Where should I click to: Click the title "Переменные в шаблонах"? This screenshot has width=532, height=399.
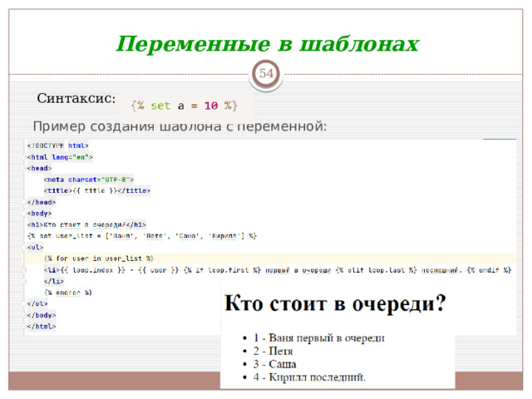(x=268, y=44)
